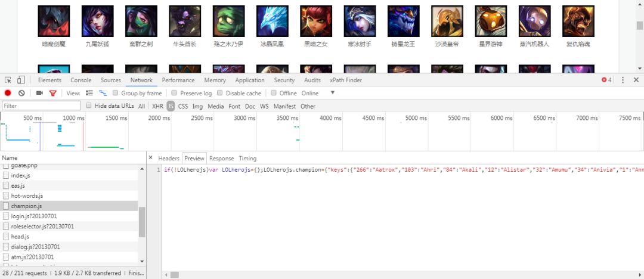Screen dimensions: 644x279
Task: Switch to the Console tab
Action: click(x=81, y=80)
